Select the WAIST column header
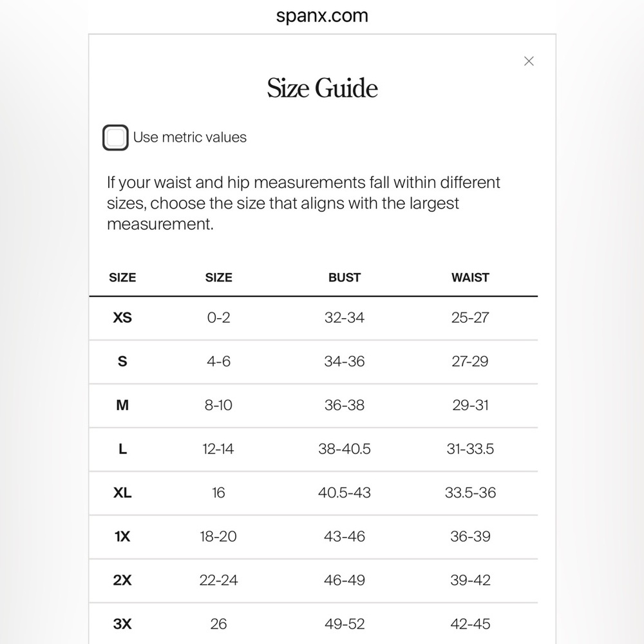The height and width of the screenshot is (644, 644). click(x=470, y=278)
